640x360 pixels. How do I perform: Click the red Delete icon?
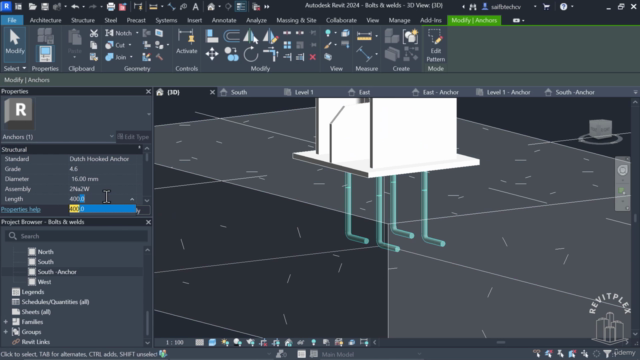[313, 57]
